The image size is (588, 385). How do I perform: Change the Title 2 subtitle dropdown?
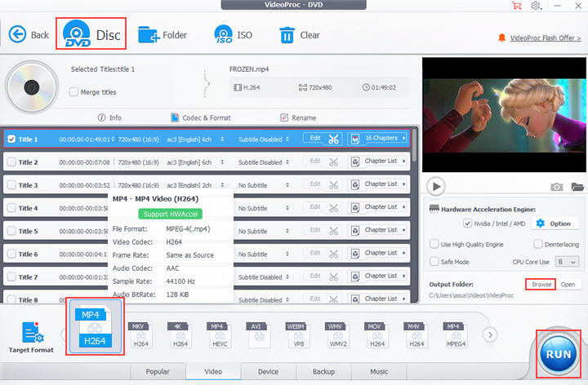coord(287,162)
